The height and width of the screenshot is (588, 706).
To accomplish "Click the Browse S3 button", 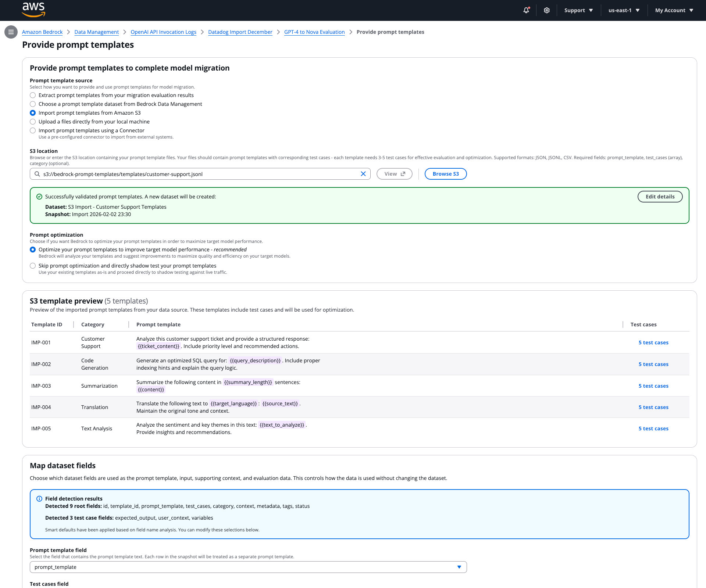I will tap(446, 174).
